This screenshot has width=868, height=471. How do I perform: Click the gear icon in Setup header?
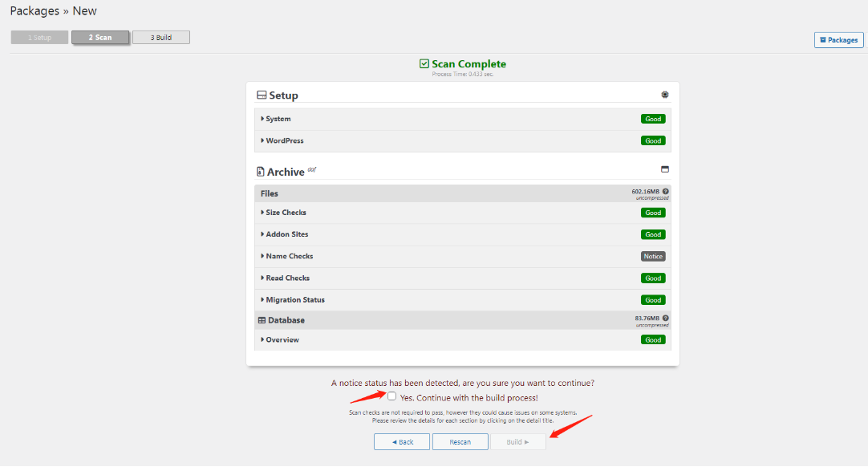(664, 95)
